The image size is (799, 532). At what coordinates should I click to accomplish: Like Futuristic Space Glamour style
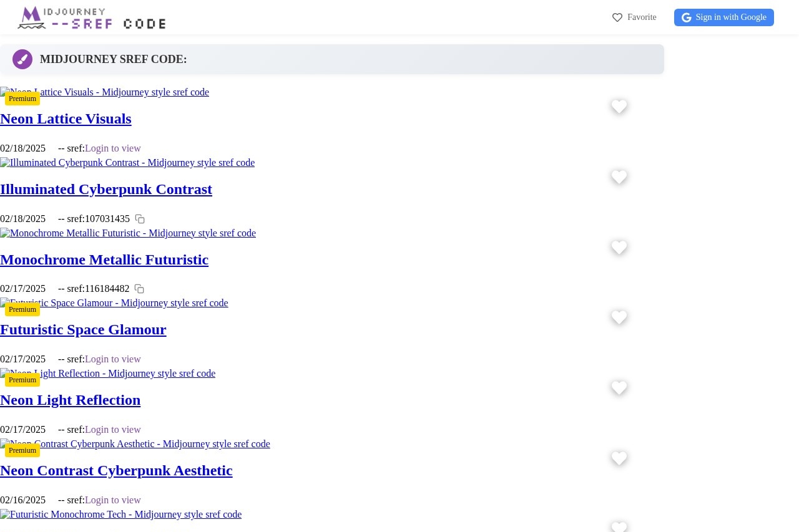coord(619,317)
